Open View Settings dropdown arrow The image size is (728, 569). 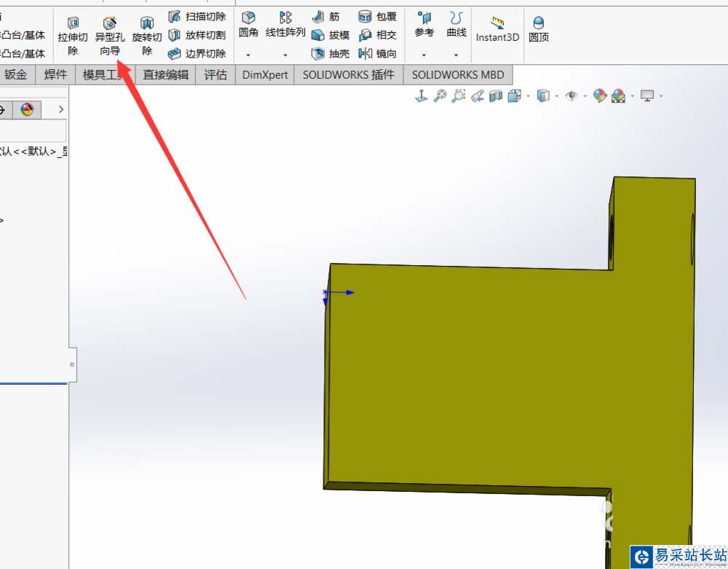click(661, 96)
